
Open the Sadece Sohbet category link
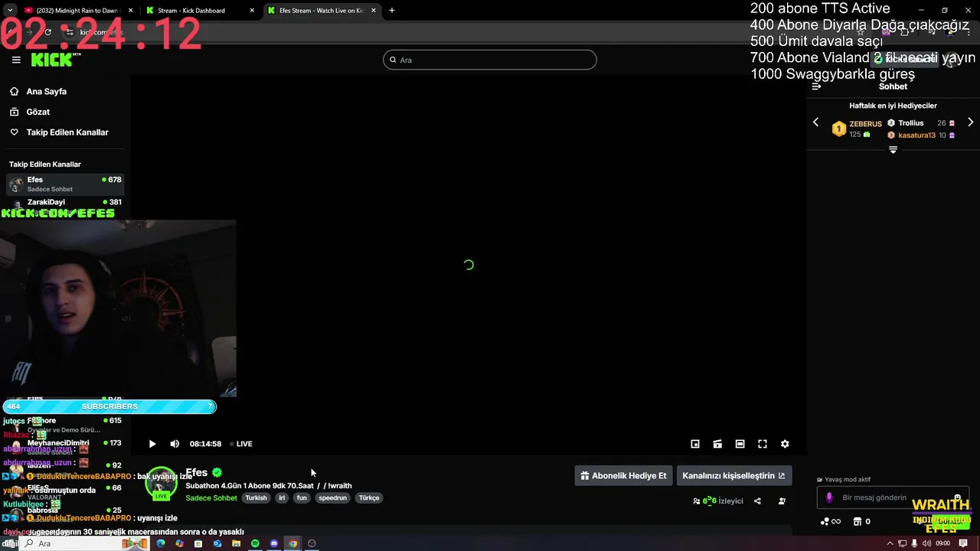[211, 498]
